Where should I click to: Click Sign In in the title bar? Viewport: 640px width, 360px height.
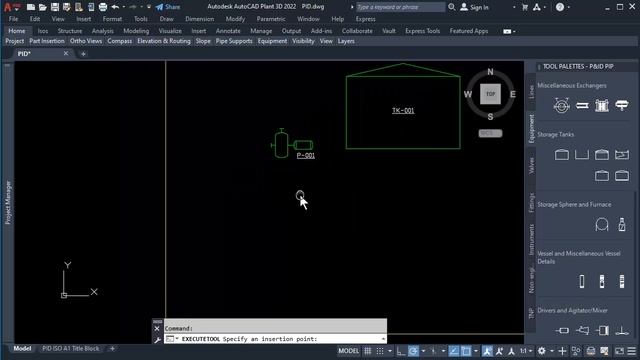474,7
